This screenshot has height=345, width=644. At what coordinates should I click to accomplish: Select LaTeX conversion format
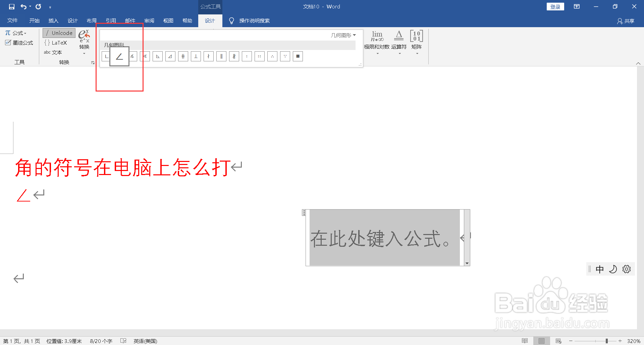tap(56, 43)
